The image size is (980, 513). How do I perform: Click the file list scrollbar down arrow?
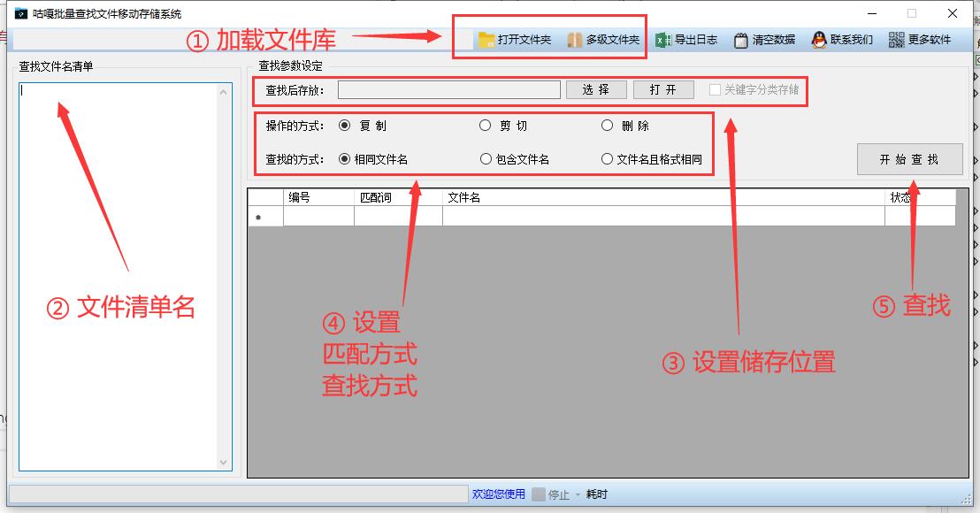pyautogui.click(x=224, y=463)
